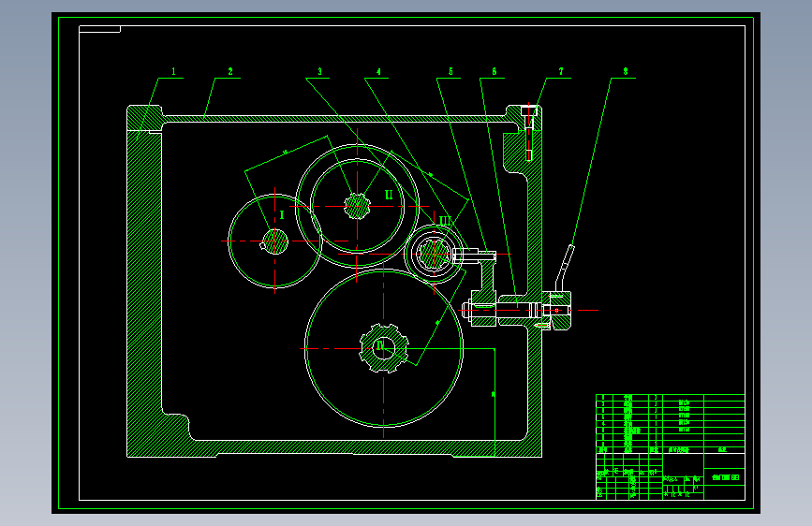The image size is (812, 526).
Task: Click the bolt in the top-right housing corner
Action: (529, 132)
